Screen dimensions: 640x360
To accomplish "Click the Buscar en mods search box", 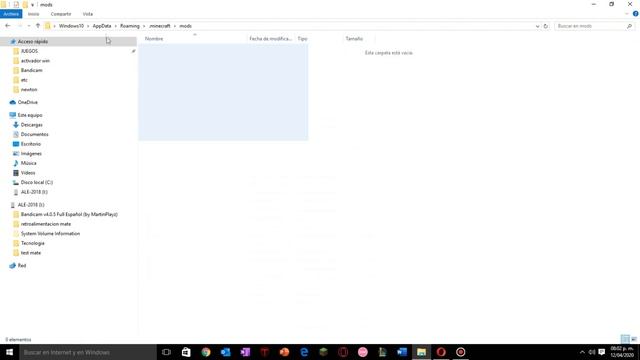I will 590,26.
